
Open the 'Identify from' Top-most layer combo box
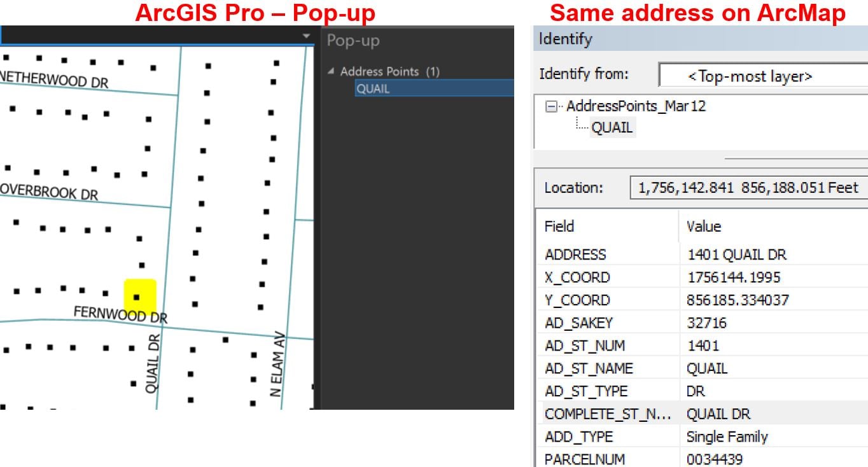pyautogui.click(x=763, y=76)
